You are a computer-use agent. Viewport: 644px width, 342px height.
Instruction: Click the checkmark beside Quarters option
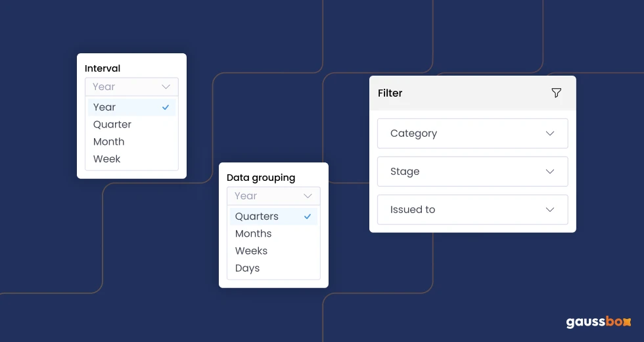coord(308,216)
